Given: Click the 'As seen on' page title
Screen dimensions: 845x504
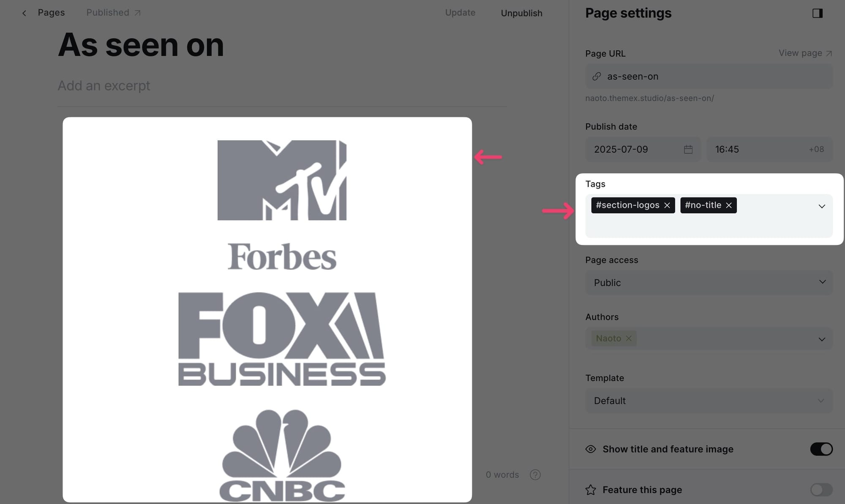Looking at the screenshot, I should 141,45.
